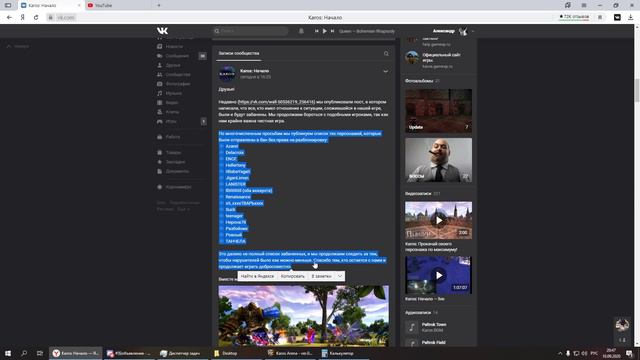Open the Александр profile dropdown
Screen dimensions: 640x360
453,31
